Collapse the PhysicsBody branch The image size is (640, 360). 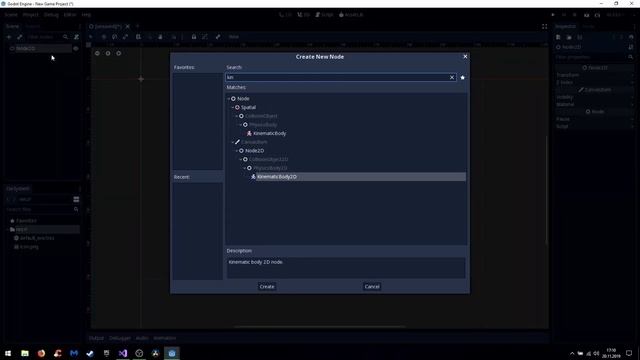pos(241,124)
